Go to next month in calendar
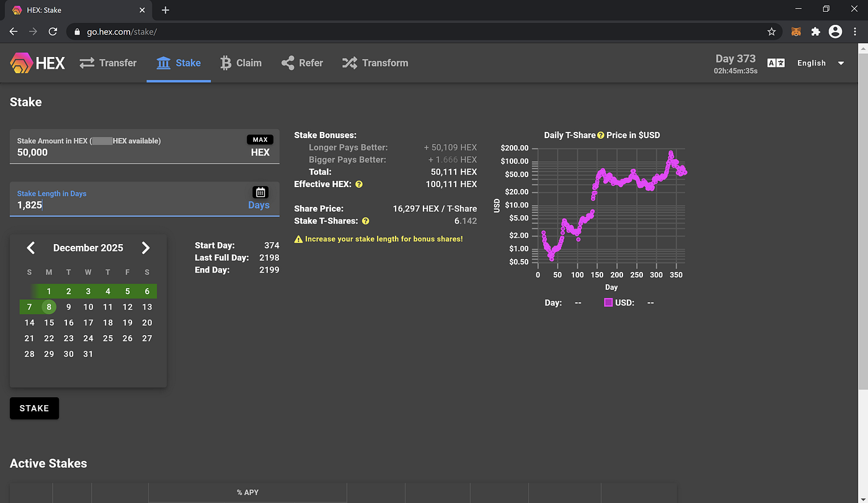 146,248
